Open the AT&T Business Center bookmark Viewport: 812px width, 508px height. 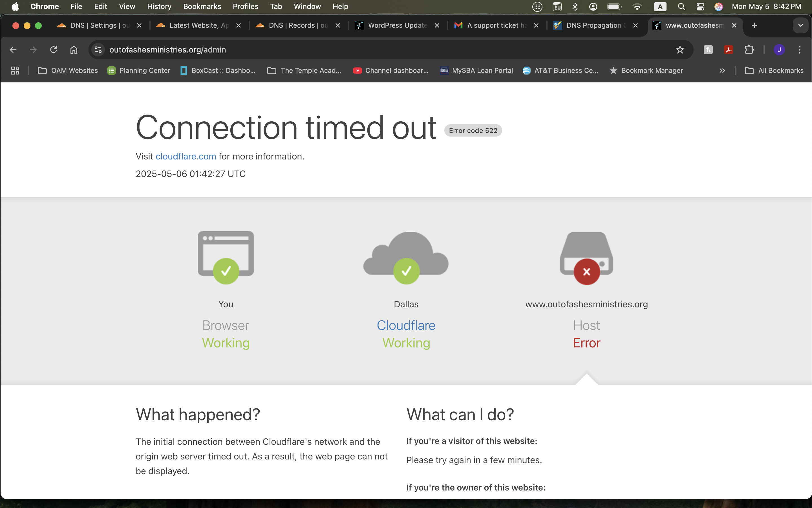(x=560, y=71)
